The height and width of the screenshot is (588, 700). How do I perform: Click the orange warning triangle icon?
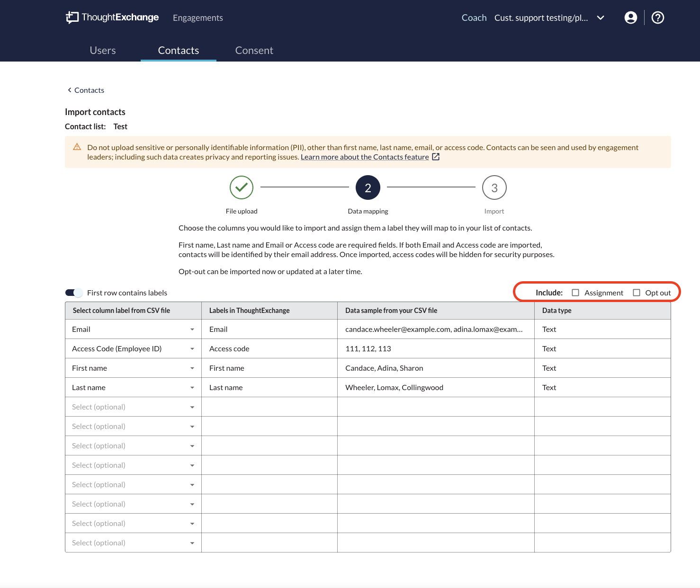[x=77, y=147]
